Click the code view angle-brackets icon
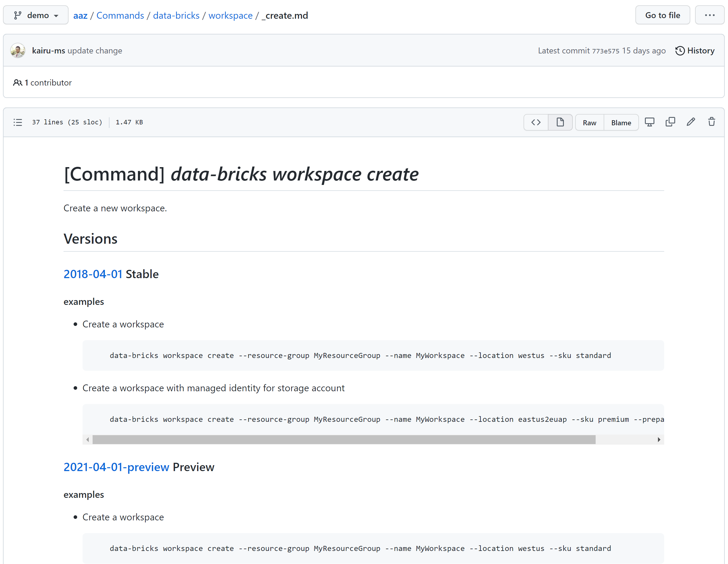Viewport: 728px width, 564px height. pyautogui.click(x=536, y=122)
